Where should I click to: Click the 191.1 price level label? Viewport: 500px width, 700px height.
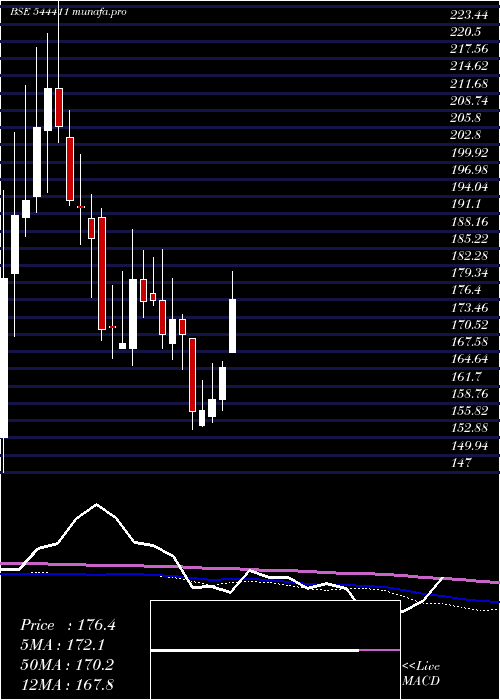466,204
